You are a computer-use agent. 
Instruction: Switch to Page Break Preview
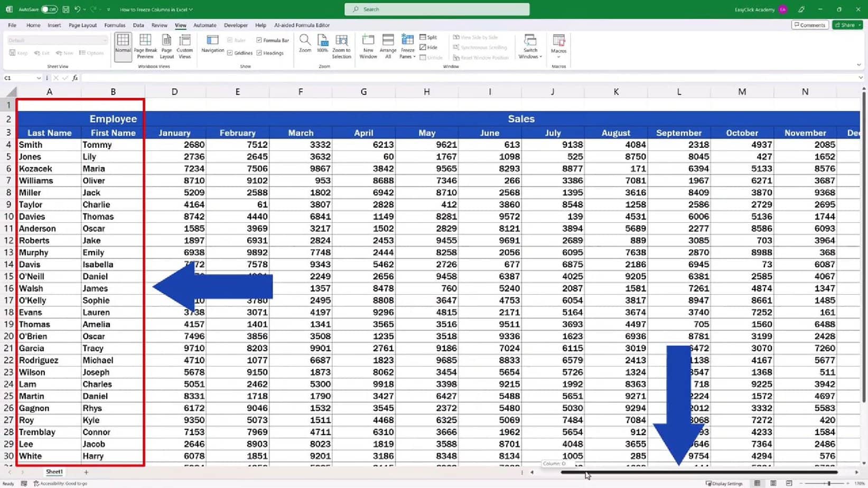coord(145,45)
